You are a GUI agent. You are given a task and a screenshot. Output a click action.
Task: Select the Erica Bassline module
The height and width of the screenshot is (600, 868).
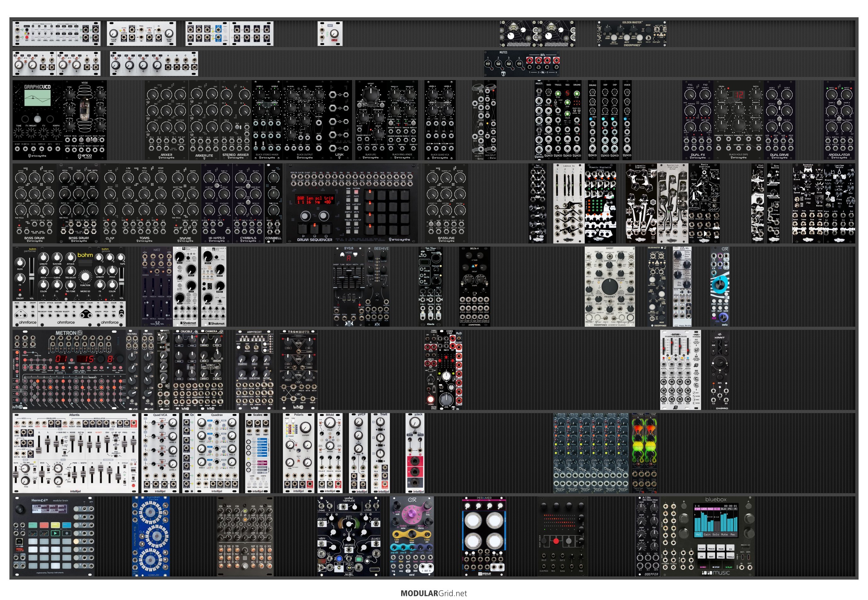[446, 203]
